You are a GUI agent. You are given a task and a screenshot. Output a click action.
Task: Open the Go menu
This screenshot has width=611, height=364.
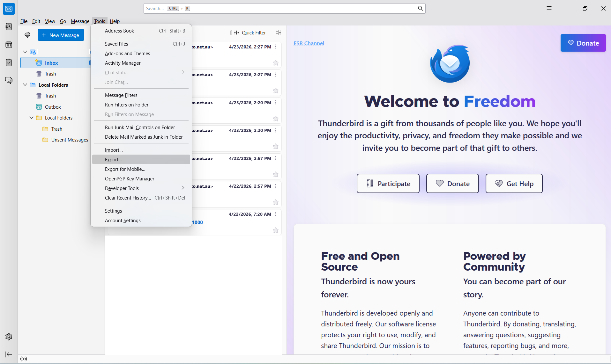[x=63, y=21]
